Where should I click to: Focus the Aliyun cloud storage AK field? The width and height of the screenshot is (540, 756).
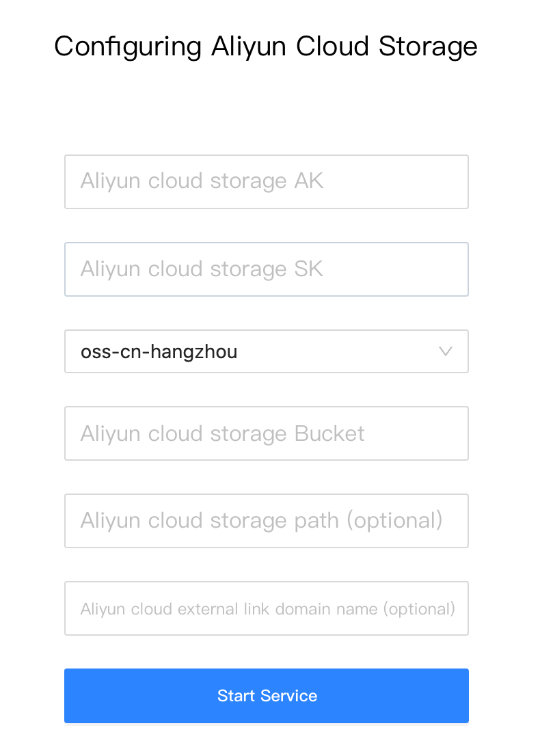click(x=266, y=182)
